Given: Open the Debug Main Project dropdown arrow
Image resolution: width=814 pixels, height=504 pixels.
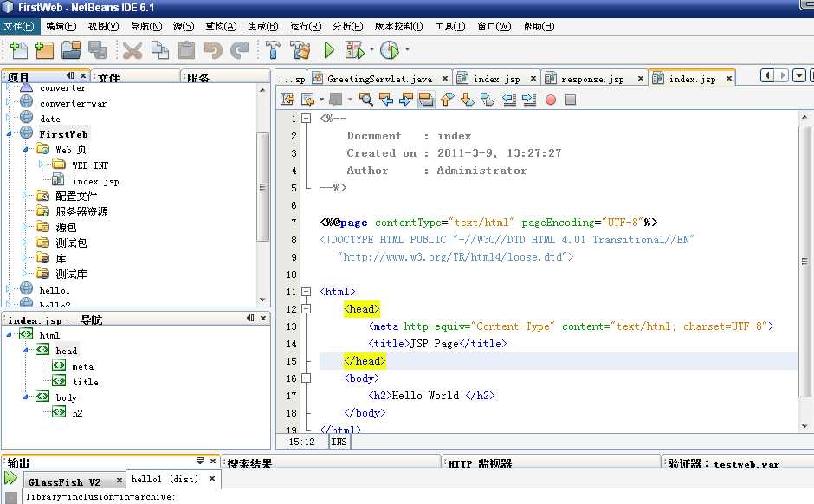Looking at the screenshot, I should tap(371, 50).
